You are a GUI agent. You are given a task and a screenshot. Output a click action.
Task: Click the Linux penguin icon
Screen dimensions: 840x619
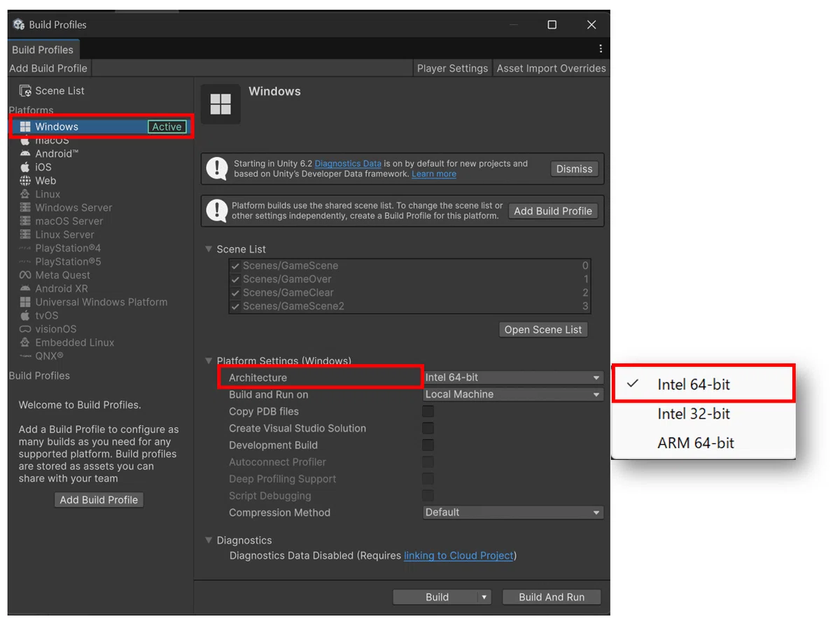pos(25,194)
